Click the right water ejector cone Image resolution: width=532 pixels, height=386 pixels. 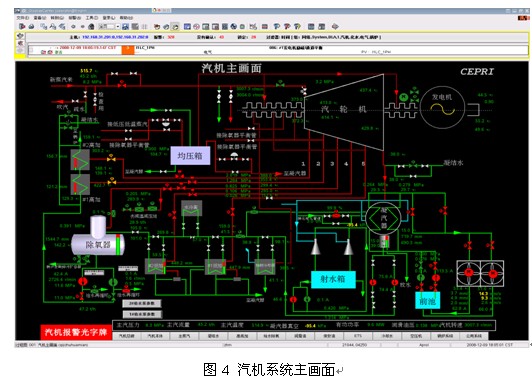pos(348,247)
